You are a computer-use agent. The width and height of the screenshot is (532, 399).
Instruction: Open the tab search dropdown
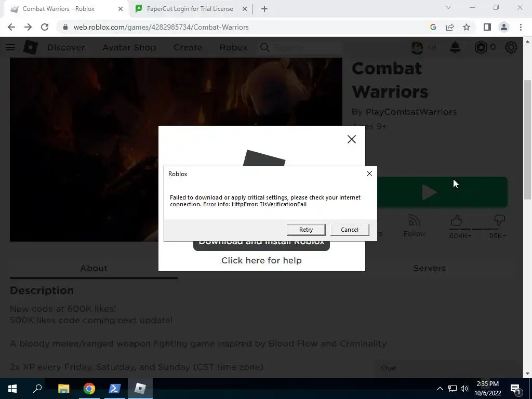(x=448, y=7)
